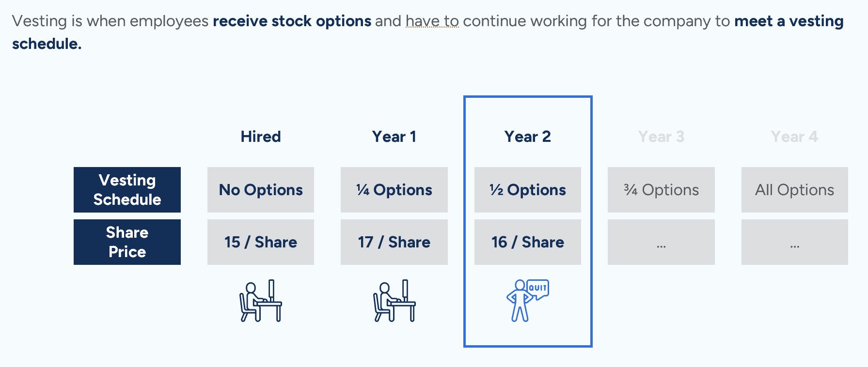Select the ½ Options cell
The height and width of the screenshot is (367, 868).
527,190
